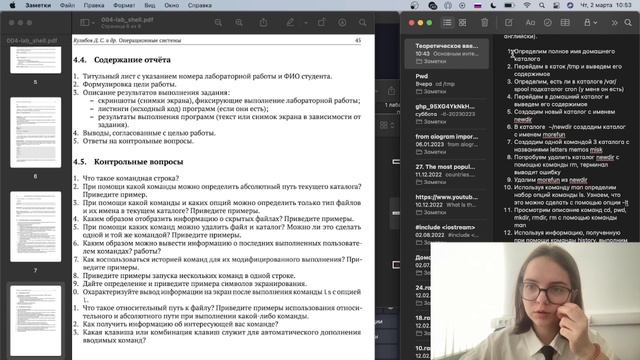
Task: Open the Файл menu
Action: (x=67, y=5)
